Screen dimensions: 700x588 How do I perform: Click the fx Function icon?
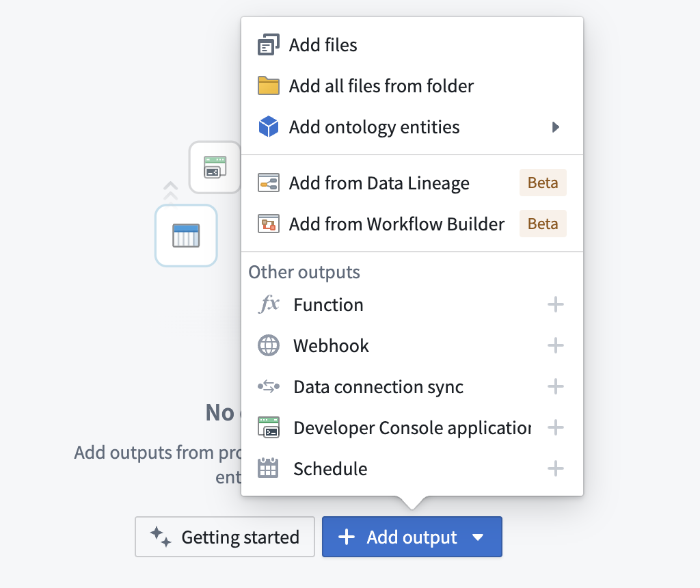coord(269,304)
